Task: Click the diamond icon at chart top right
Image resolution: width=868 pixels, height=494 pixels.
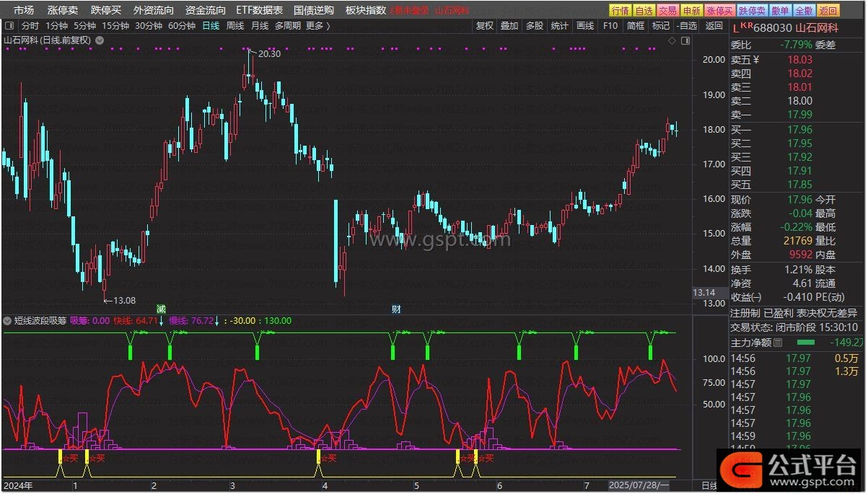Action: pyautogui.click(x=672, y=40)
